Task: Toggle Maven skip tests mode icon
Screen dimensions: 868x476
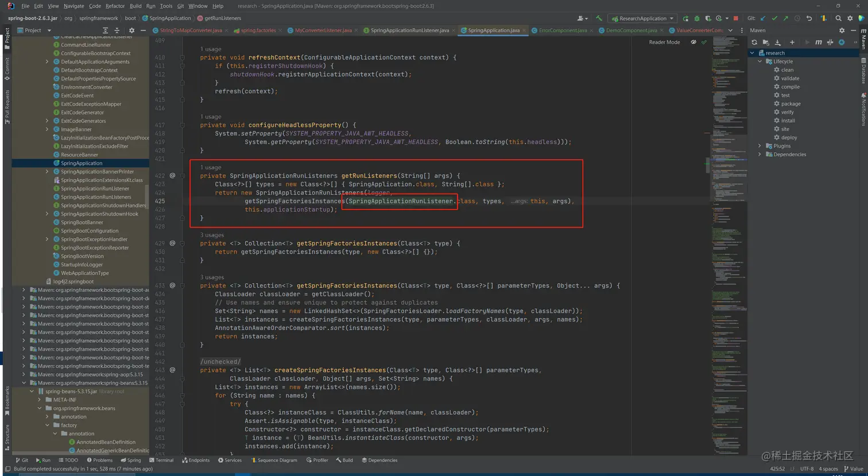Action: (x=842, y=42)
